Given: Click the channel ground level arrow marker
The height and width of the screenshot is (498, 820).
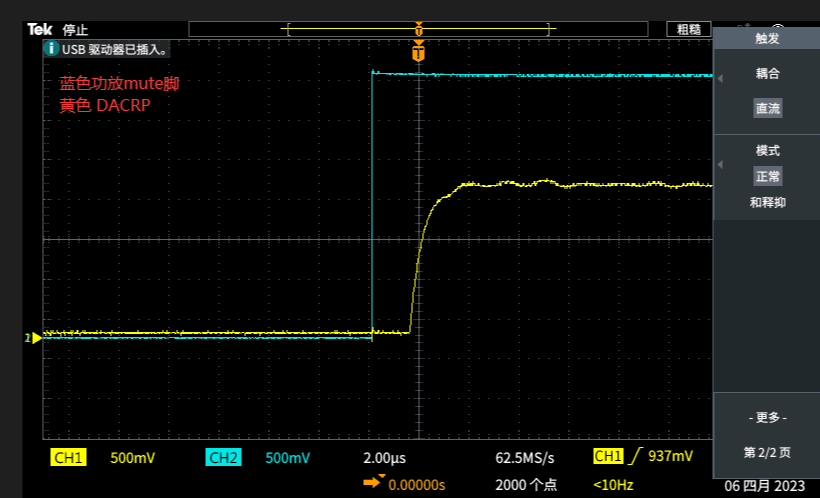Looking at the screenshot, I should [x=33, y=338].
